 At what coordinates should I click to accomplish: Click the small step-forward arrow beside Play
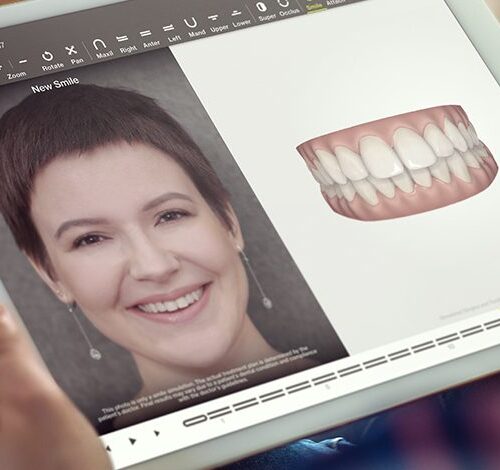[x=156, y=433]
